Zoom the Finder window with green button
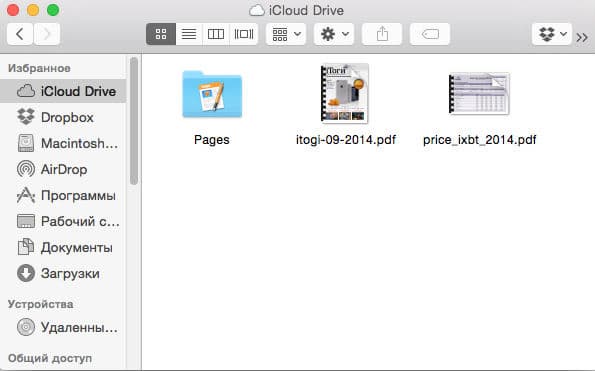 coord(53,10)
